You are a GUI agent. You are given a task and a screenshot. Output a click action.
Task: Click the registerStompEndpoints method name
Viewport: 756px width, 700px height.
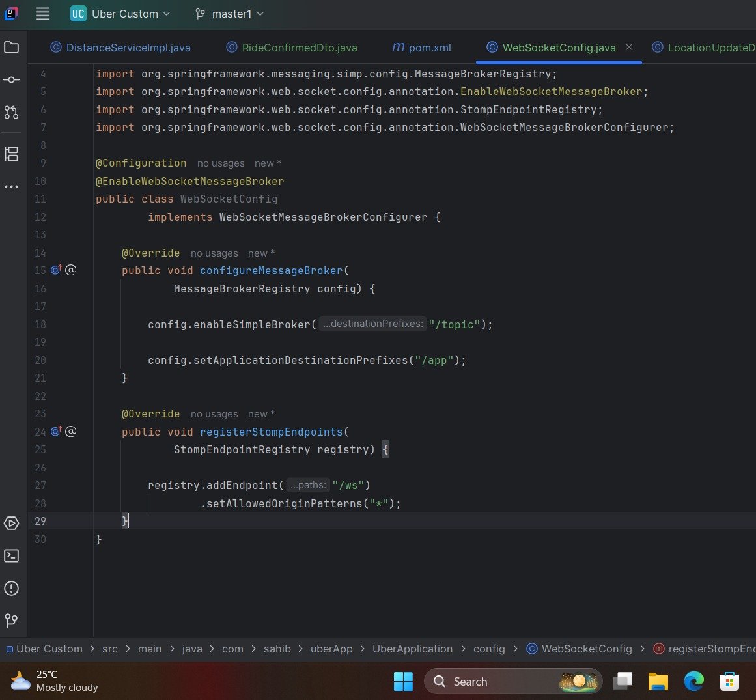[272, 432]
